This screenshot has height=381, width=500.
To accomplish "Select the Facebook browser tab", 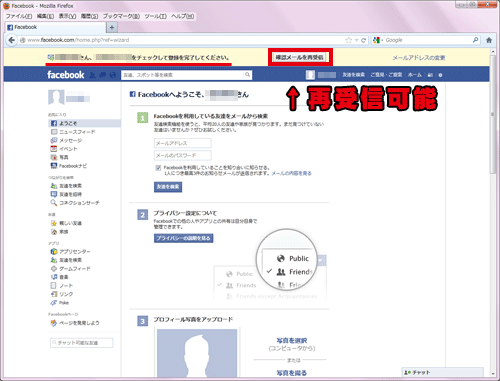I will (55, 27).
